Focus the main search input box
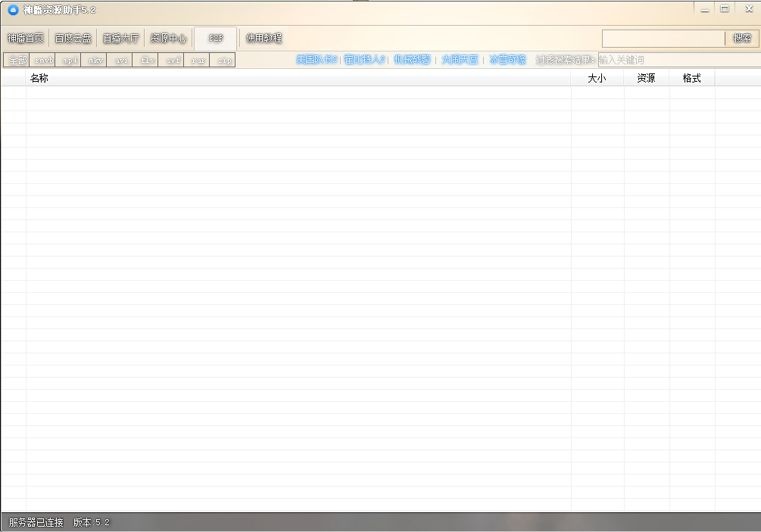This screenshot has height=532, width=761. coord(663,39)
